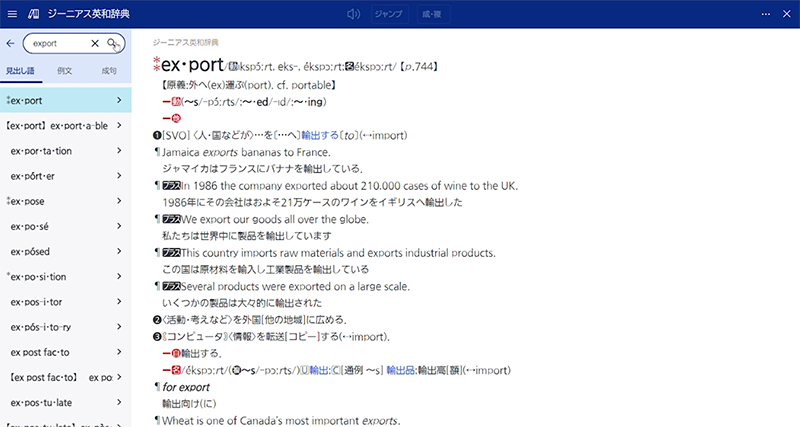Open the ex·pósed entry
800x427 pixels.
coord(65,252)
